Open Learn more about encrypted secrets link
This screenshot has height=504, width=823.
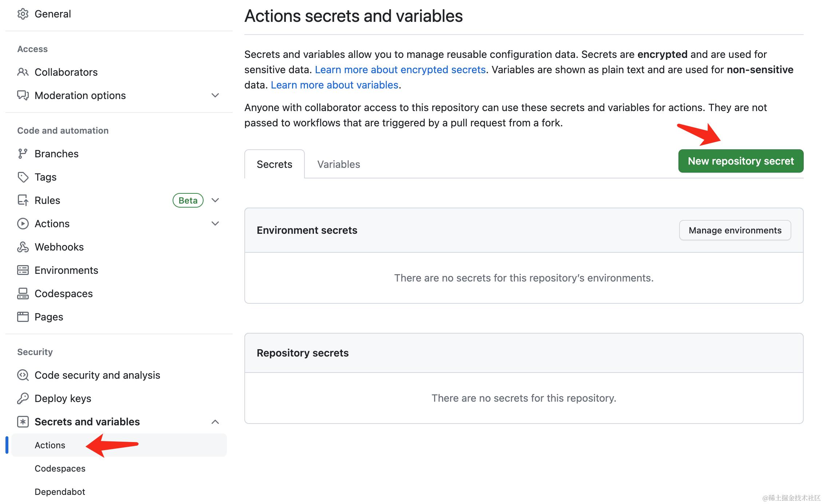[400, 70]
